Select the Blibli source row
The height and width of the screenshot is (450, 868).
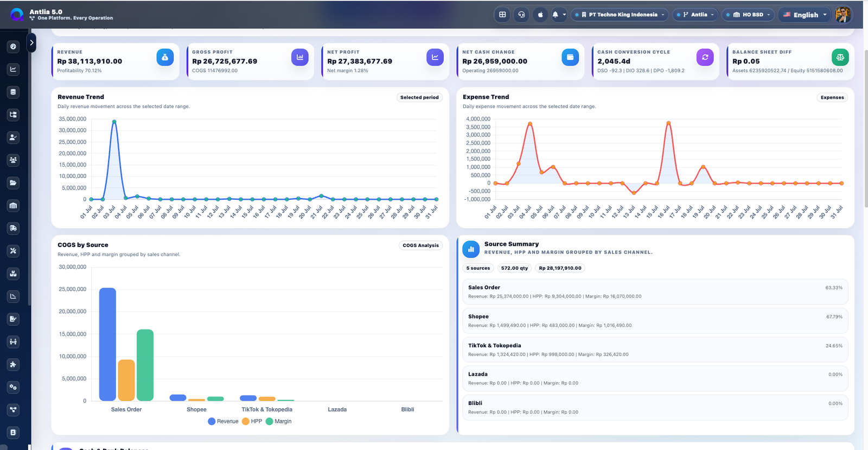(655, 407)
